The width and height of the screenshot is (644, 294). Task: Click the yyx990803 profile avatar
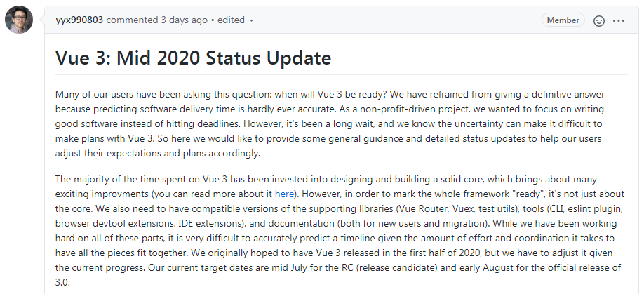coord(18,20)
